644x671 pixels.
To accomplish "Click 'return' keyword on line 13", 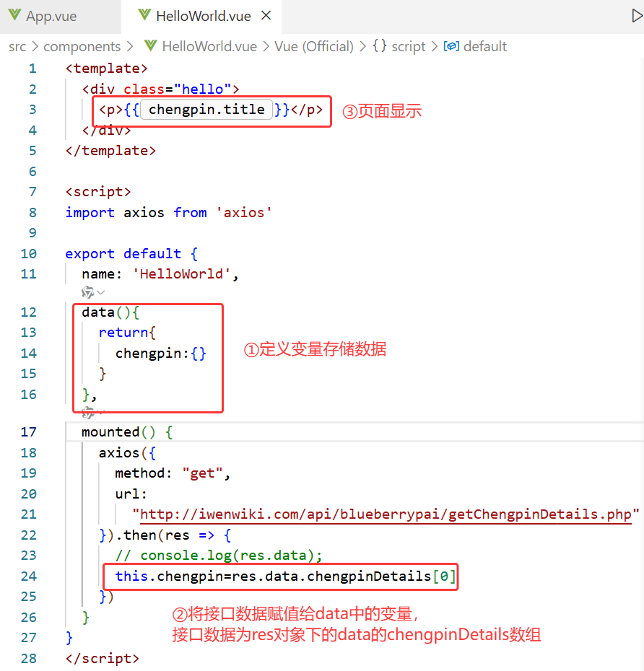I will pyautogui.click(x=123, y=333).
